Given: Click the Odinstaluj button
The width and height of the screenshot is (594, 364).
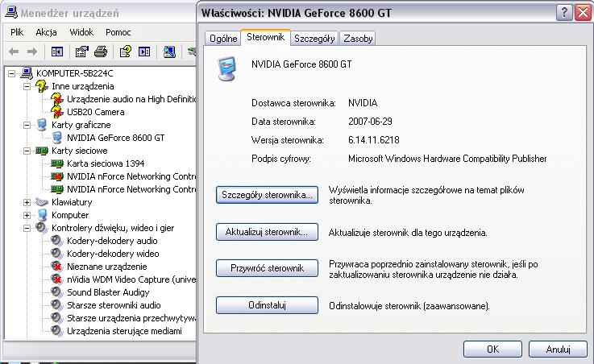Looking at the screenshot, I should coord(267,305).
